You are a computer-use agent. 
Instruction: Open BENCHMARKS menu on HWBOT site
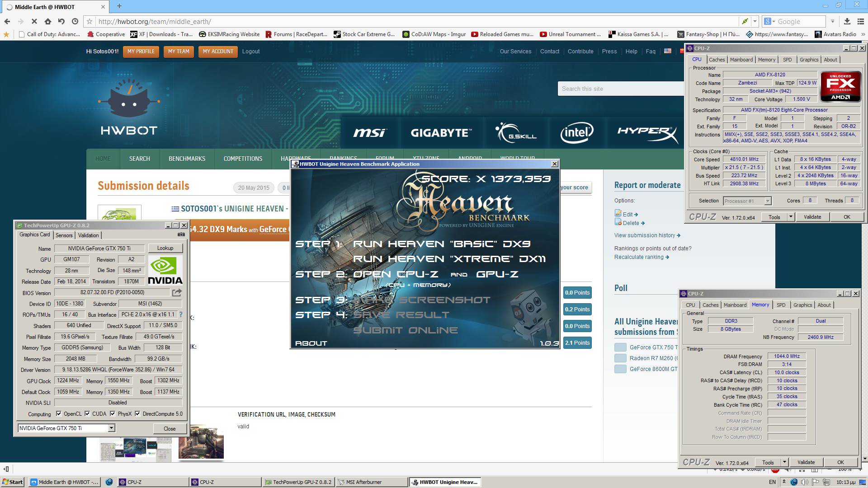[x=187, y=159]
